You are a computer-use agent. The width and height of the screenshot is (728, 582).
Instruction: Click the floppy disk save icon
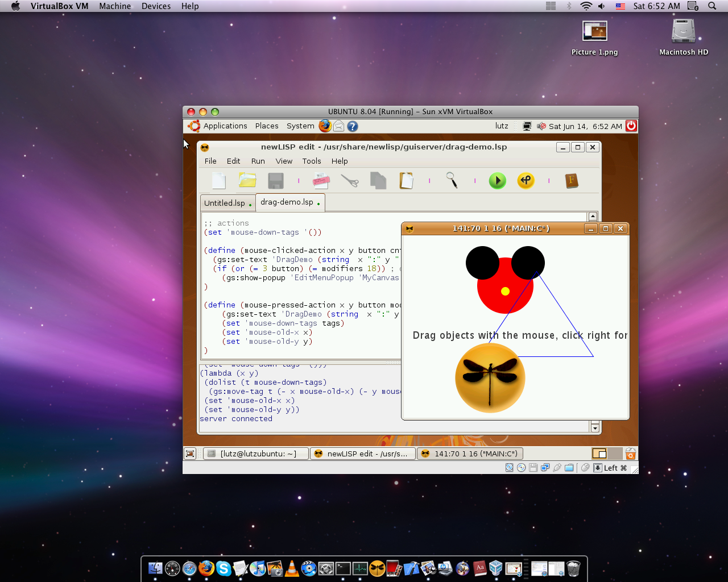[x=276, y=181]
